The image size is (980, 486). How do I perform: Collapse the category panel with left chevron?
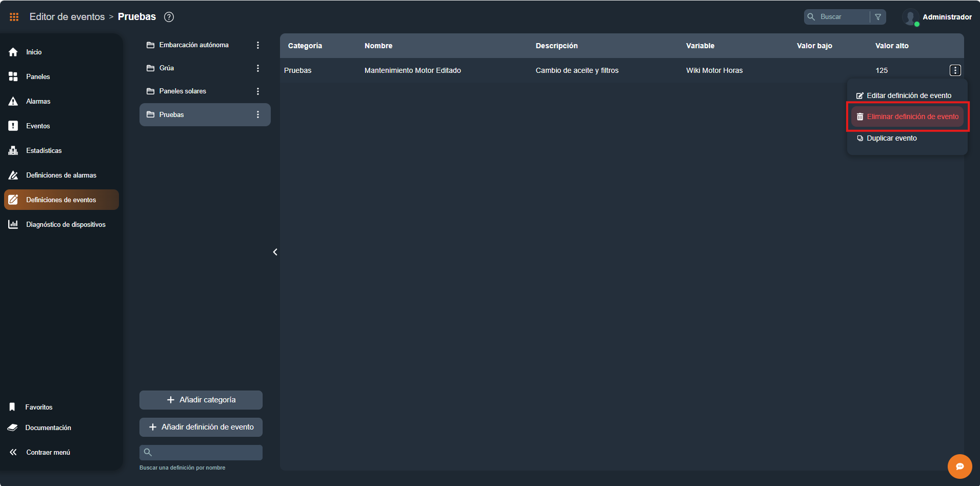pos(275,252)
